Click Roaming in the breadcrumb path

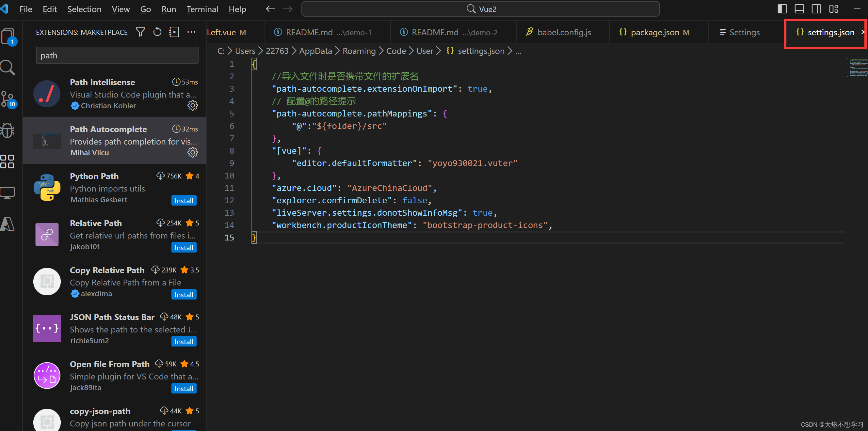click(359, 51)
